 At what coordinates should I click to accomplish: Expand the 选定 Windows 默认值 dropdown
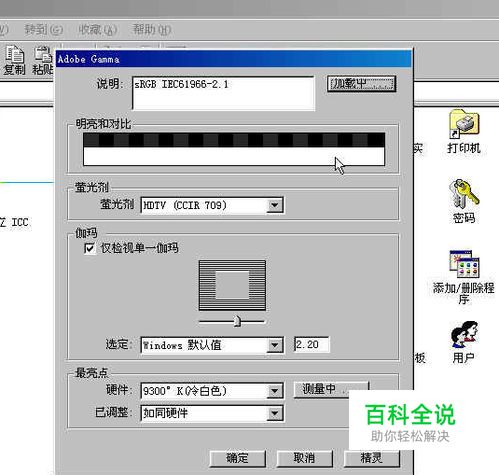point(275,345)
